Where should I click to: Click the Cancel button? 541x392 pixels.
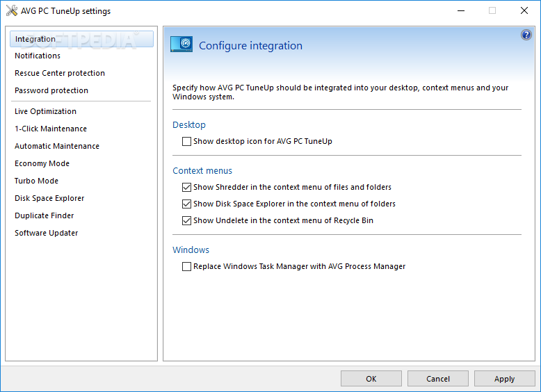tap(438, 379)
